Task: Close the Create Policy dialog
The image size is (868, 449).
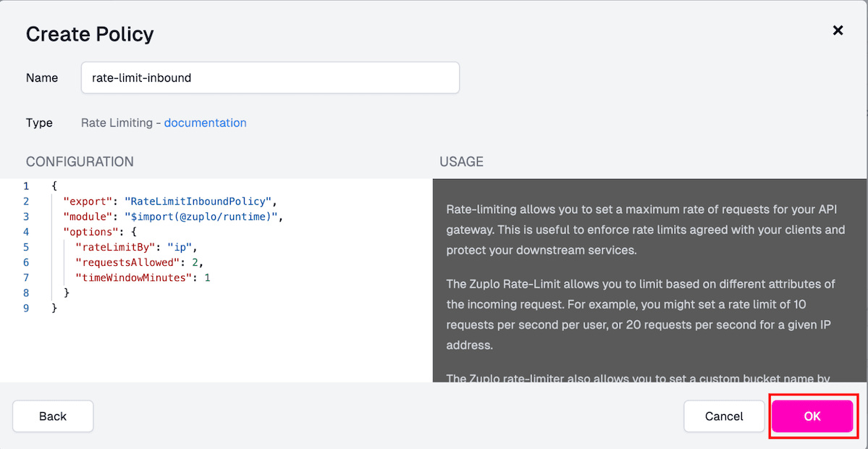Action: click(838, 30)
